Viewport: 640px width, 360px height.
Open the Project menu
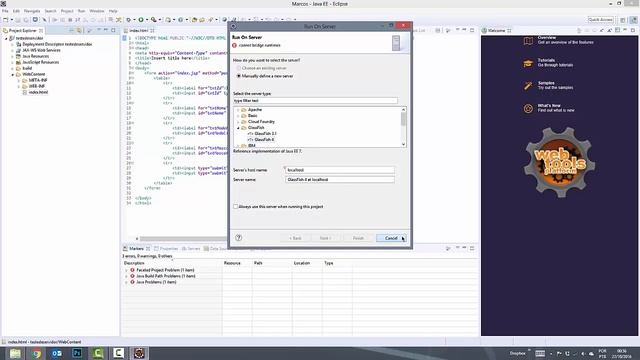click(x=67, y=11)
